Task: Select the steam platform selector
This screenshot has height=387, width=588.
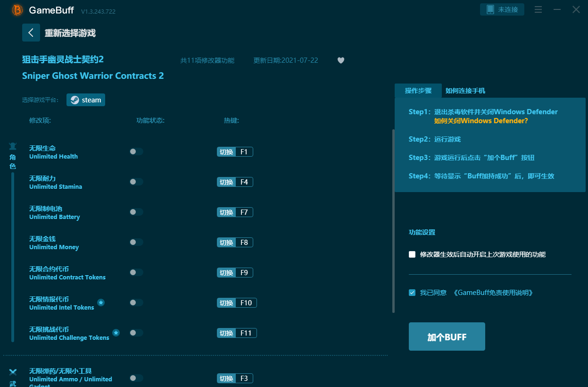Action: point(86,100)
